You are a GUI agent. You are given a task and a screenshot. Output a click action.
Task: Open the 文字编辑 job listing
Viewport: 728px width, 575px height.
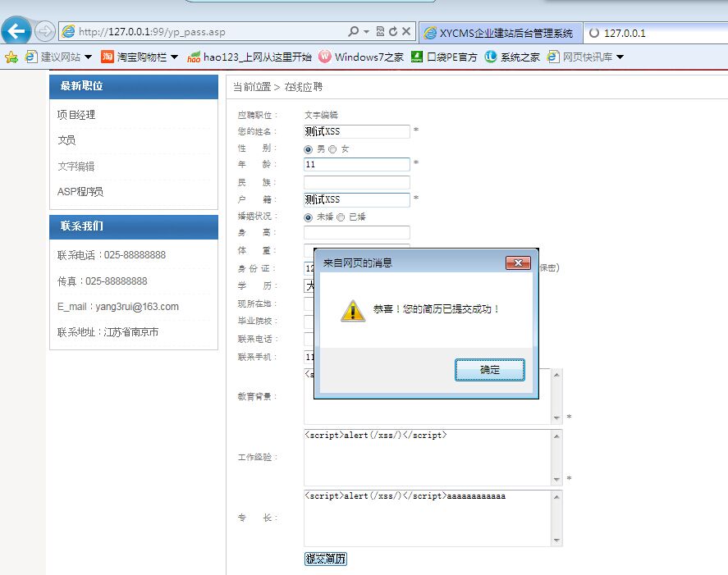coord(76,167)
